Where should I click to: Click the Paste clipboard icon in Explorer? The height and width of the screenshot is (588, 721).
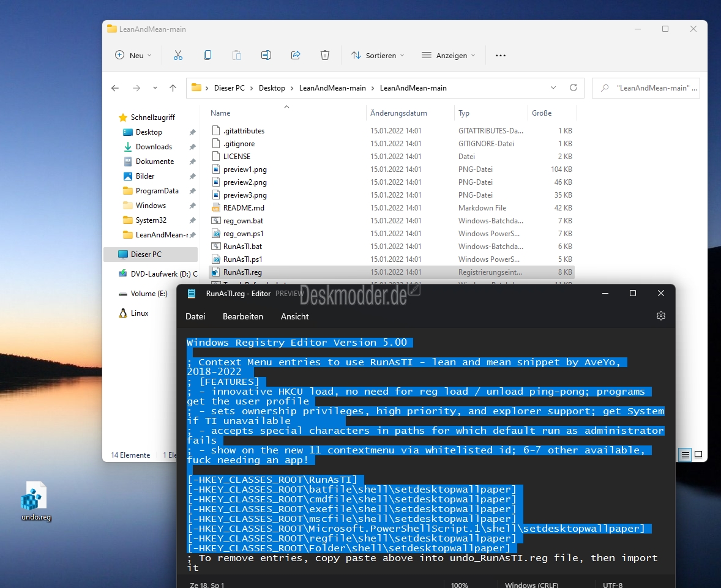tap(237, 55)
